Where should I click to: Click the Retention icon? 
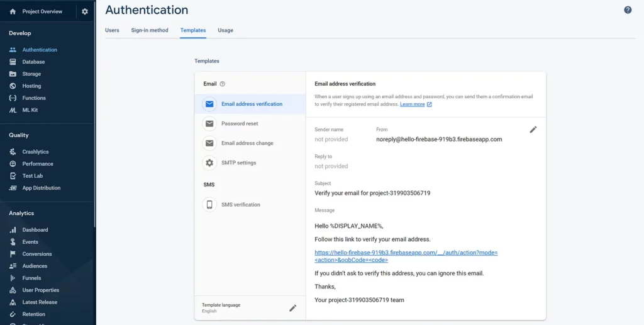(x=13, y=314)
